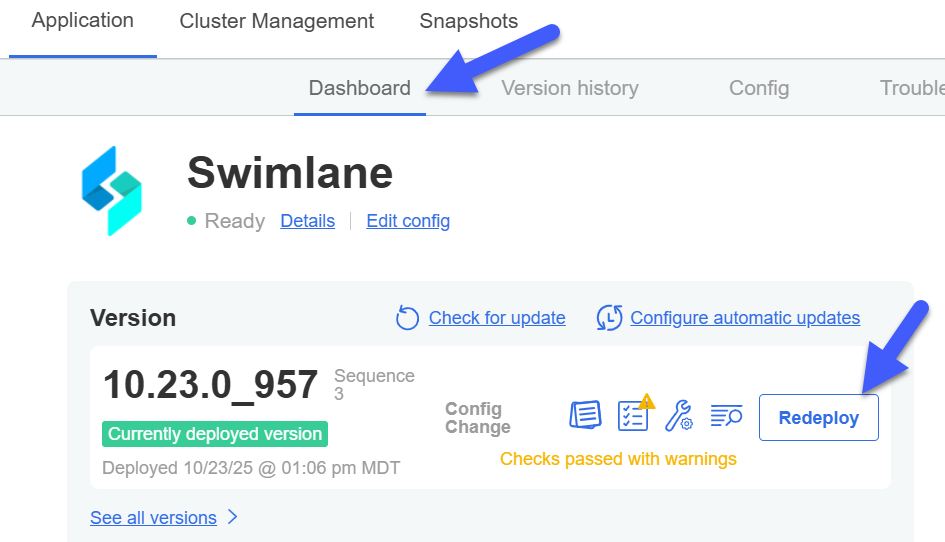The image size is (945, 542).
Task: Click the Config Change label
Action: click(x=478, y=418)
